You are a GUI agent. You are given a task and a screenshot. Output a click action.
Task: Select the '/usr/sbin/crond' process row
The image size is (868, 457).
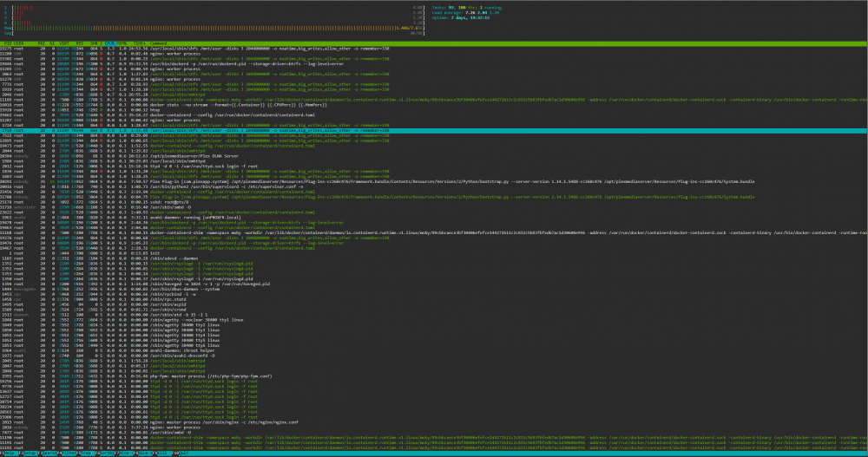click(x=434, y=310)
